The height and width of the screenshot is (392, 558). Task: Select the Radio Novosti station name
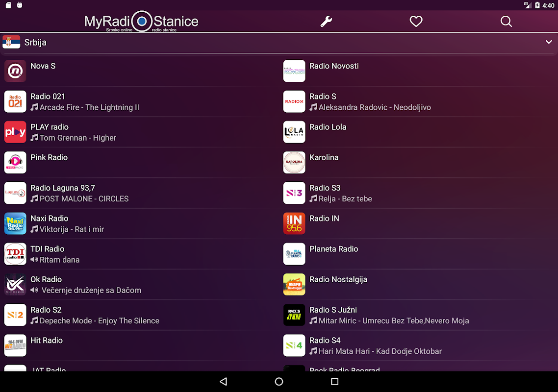(334, 66)
